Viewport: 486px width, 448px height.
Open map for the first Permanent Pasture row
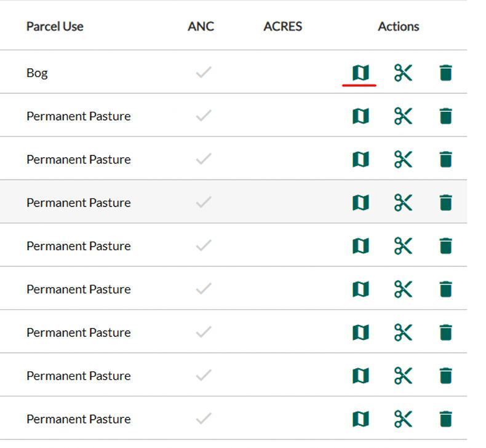pos(361,116)
